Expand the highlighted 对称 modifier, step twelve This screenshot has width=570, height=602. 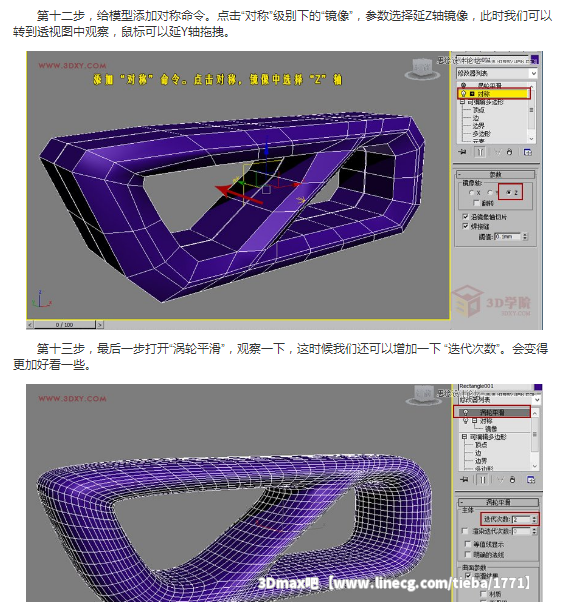[472, 94]
